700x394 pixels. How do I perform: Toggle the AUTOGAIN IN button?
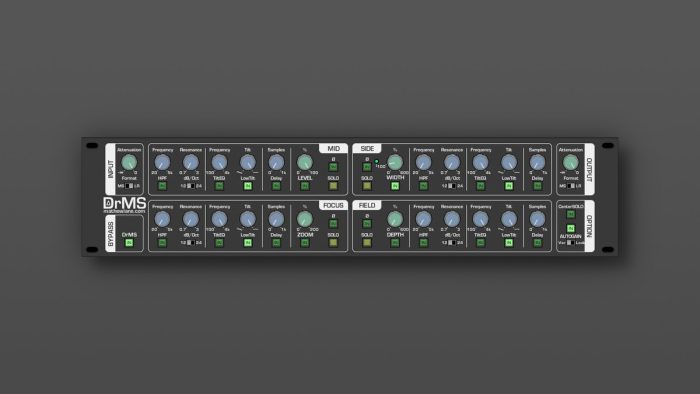click(571, 228)
